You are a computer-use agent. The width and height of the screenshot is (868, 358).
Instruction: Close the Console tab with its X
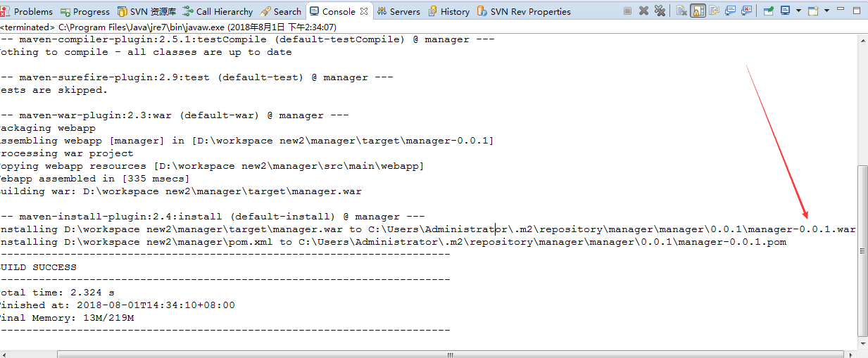click(364, 11)
